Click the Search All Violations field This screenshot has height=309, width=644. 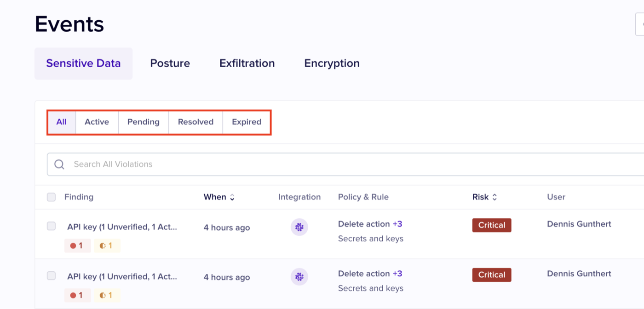click(345, 164)
